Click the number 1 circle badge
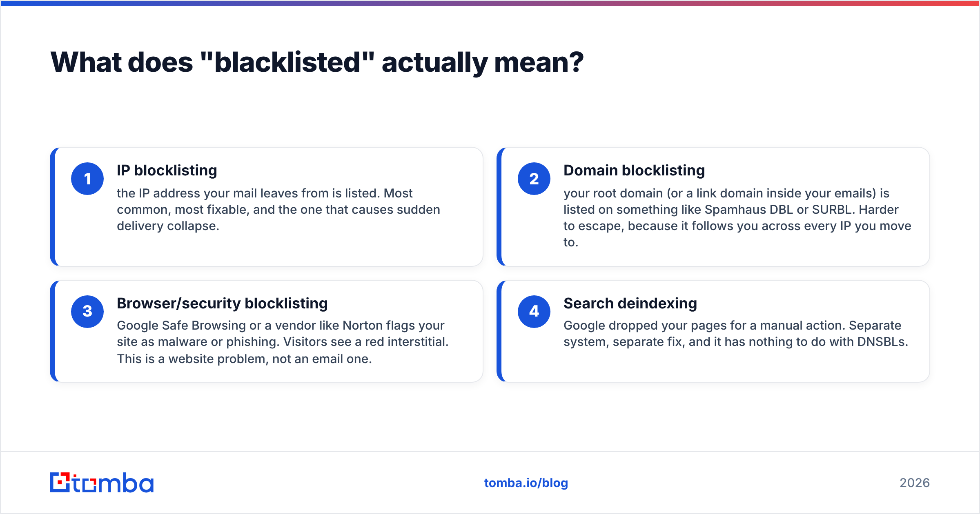 [87, 179]
